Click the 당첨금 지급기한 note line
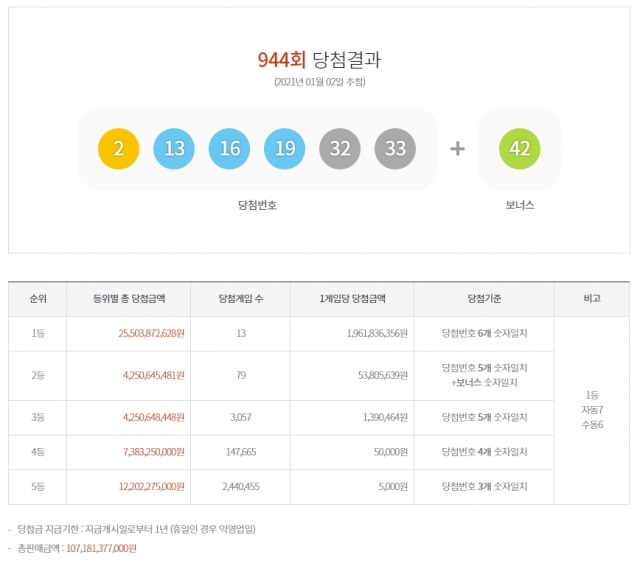640x563 pixels. click(x=136, y=530)
